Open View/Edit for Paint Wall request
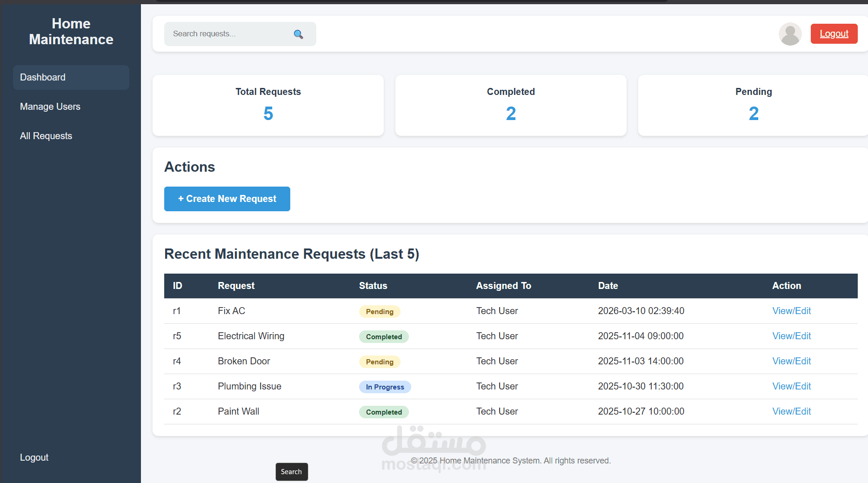Image resolution: width=868 pixels, height=483 pixels. (x=791, y=411)
